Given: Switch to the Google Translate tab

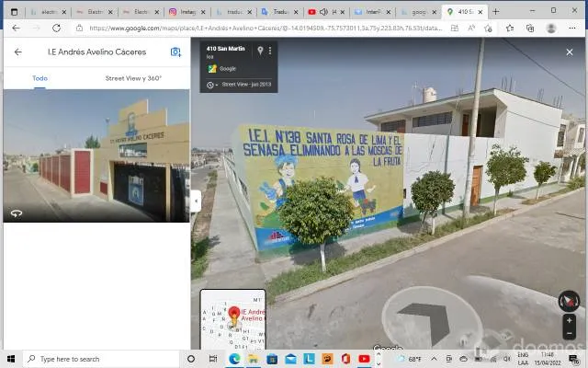Looking at the screenshot, I should pos(279,12).
